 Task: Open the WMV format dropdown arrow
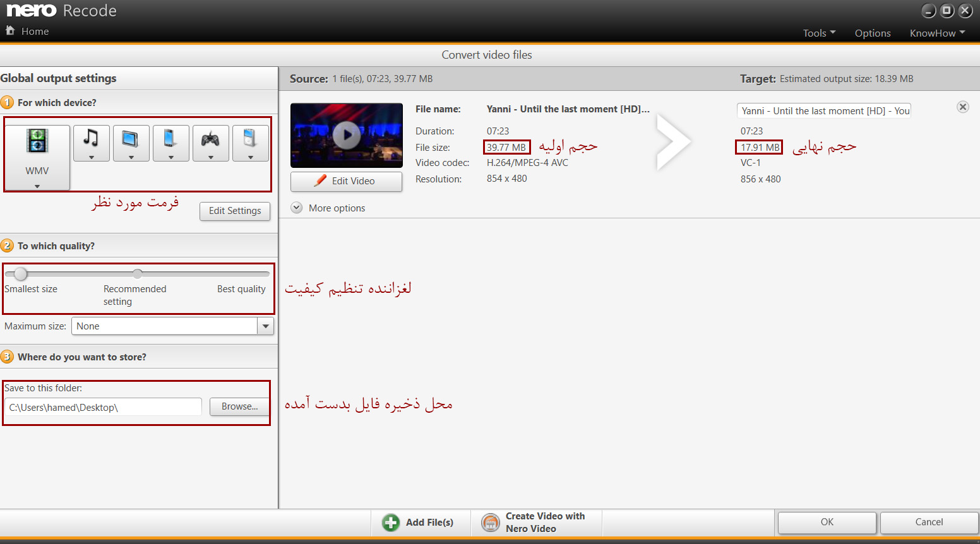[37, 186]
